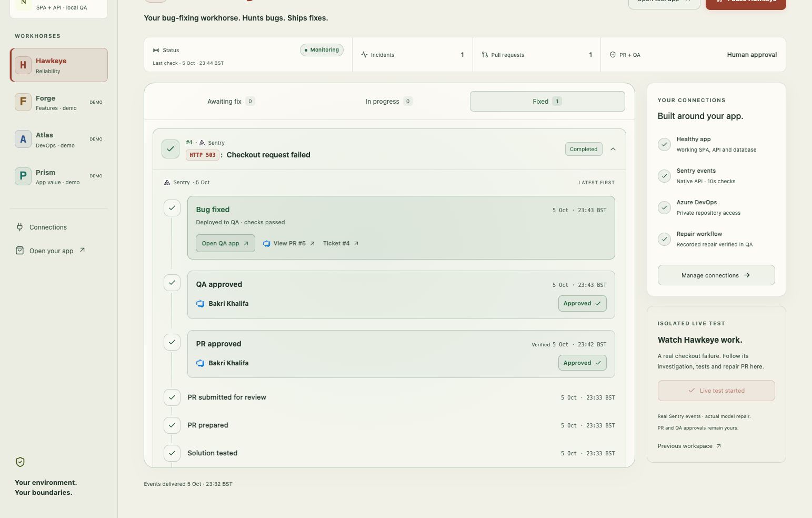Screen dimensions: 812x518
Task: Click the HTTP 503 error tag
Action: click(x=203, y=155)
